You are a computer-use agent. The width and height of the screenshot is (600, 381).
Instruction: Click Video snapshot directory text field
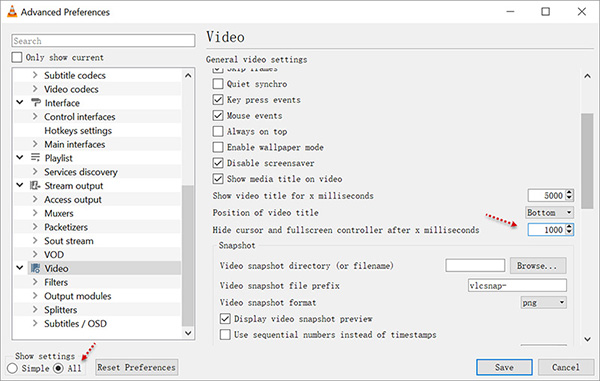(x=475, y=265)
